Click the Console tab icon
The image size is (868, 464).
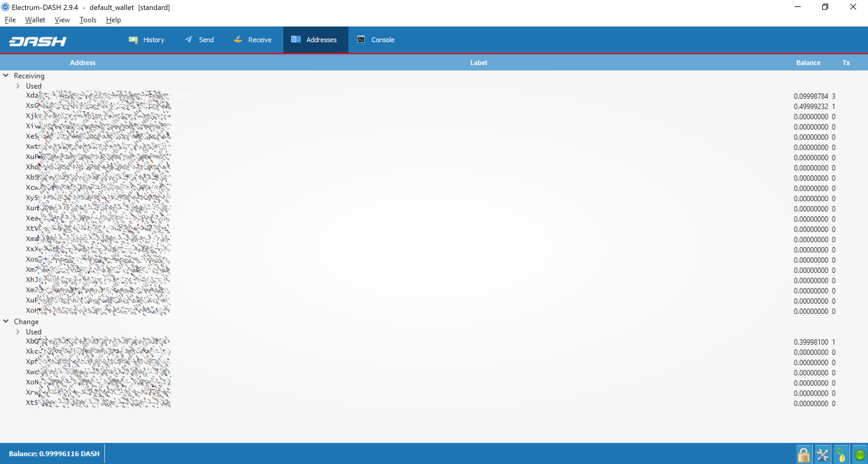[361, 40]
